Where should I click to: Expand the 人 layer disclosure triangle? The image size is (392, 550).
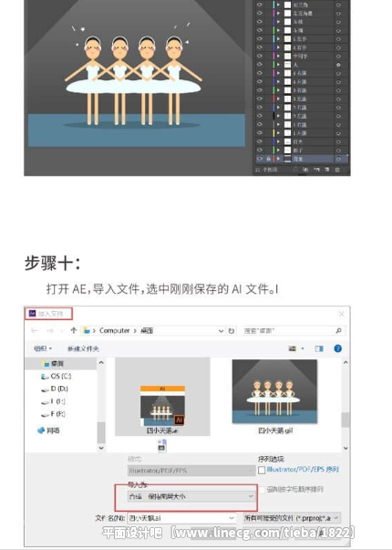[279, 65]
